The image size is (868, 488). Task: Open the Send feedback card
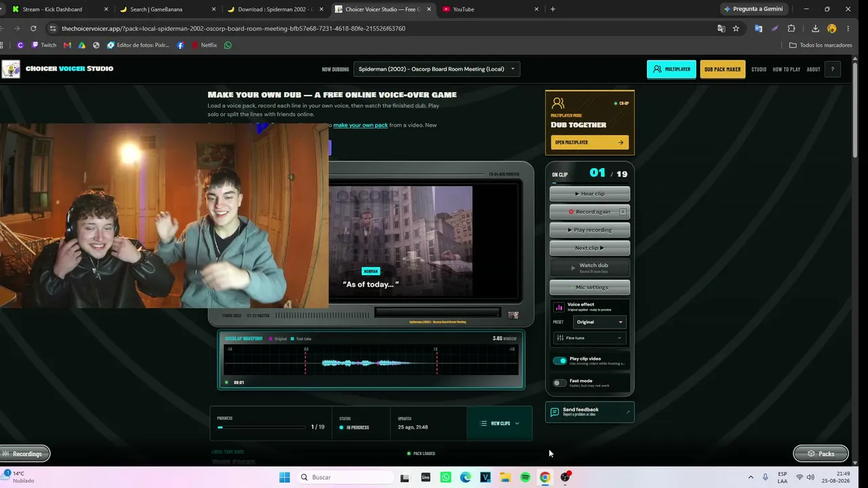coord(589,412)
